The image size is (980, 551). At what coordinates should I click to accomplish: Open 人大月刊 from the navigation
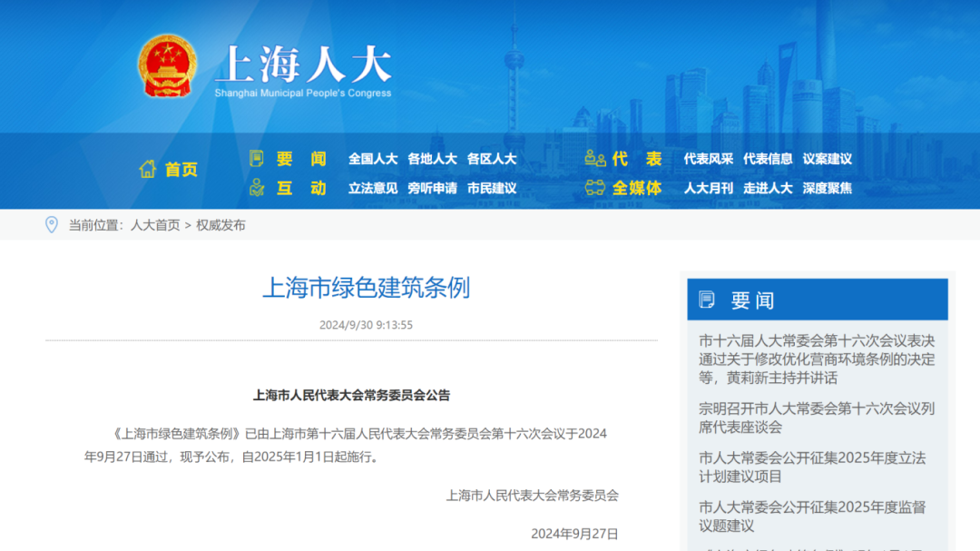709,189
